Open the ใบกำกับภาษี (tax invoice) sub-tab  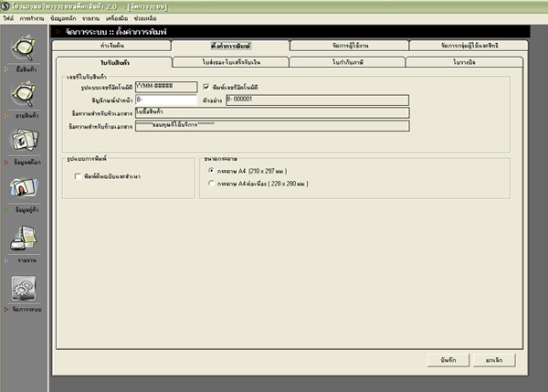pyautogui.click(x=348, y=61)
